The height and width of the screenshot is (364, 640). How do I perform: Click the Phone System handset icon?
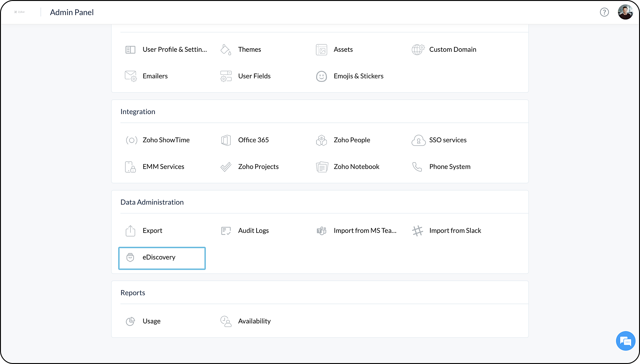tap(417, 167)
